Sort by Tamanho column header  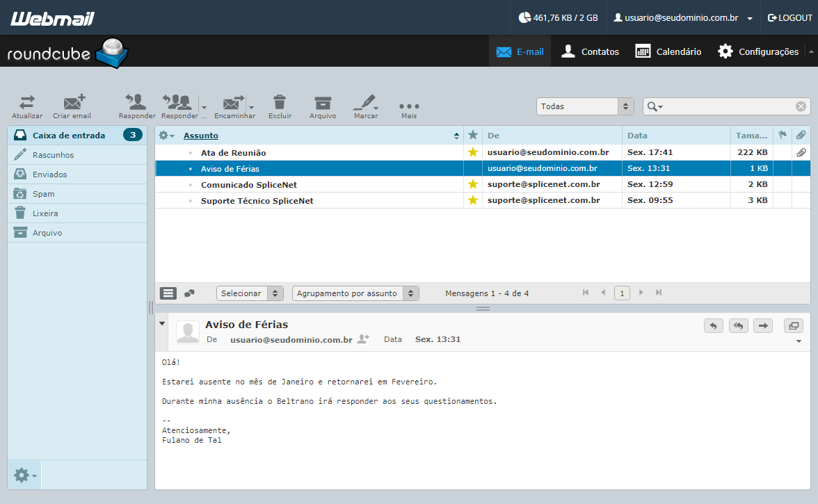(x=751, y=136)
